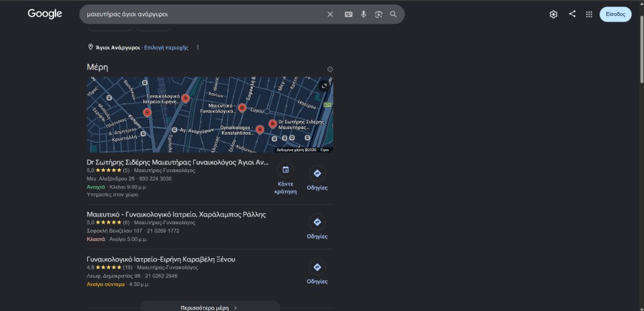Click the Επιλογή περιοχής link
The image size is (644, 311).
(166, 48)
